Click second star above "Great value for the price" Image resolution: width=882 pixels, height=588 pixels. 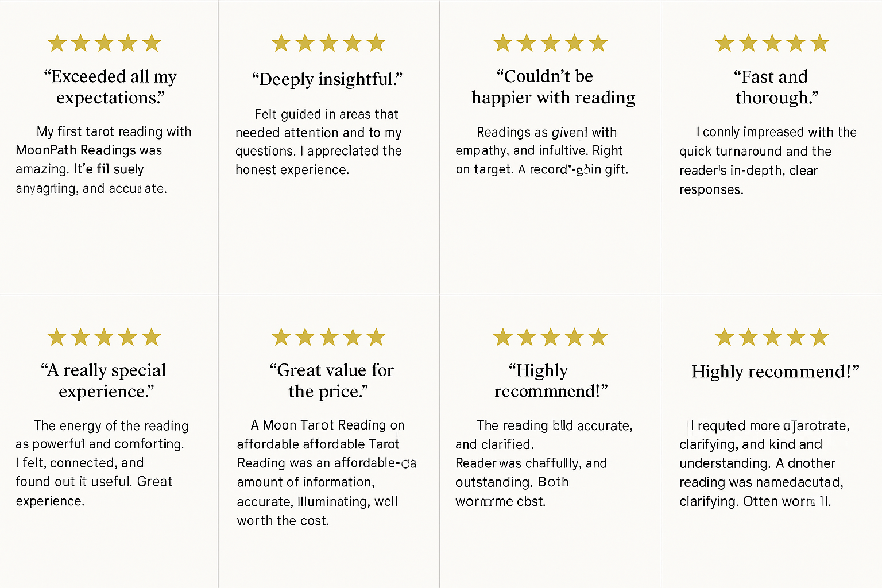pyautogui.click(x=305, y=337)
